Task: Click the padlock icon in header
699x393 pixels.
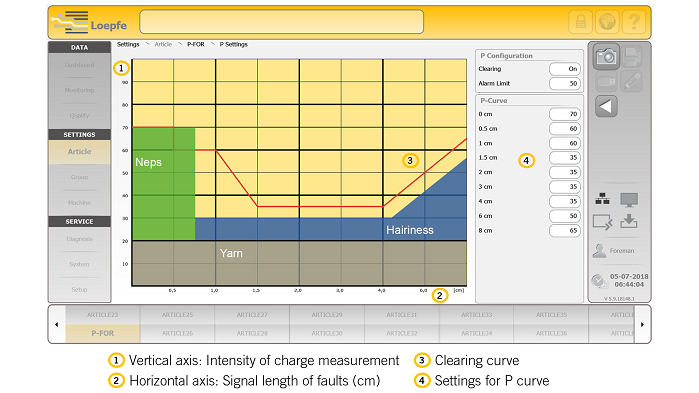Action: click(580, 22)
